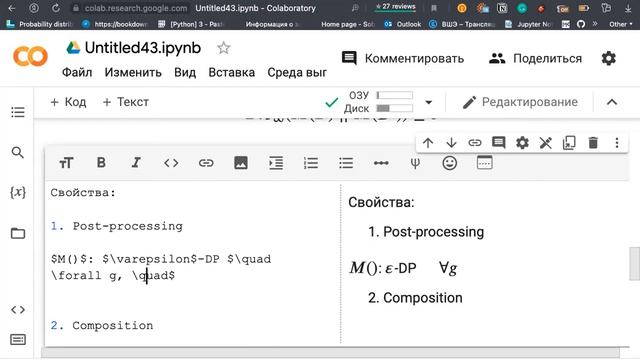The height and width of the screenshot is (360, 640).
Task: Insert a horizontal rule
Action: click(381, 163)
